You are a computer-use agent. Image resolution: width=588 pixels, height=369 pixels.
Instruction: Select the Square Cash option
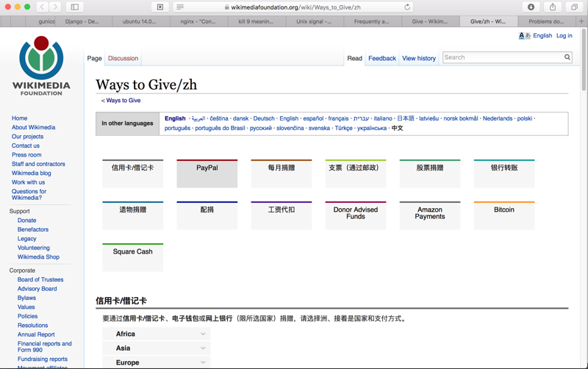pyautogui.click(x=133, y=257)
